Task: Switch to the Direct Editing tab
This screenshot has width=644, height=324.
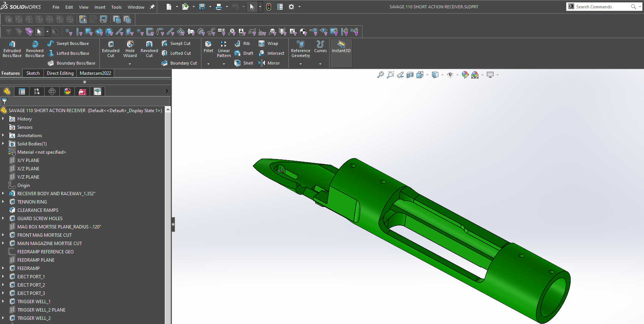Action: tap(60, 73)
